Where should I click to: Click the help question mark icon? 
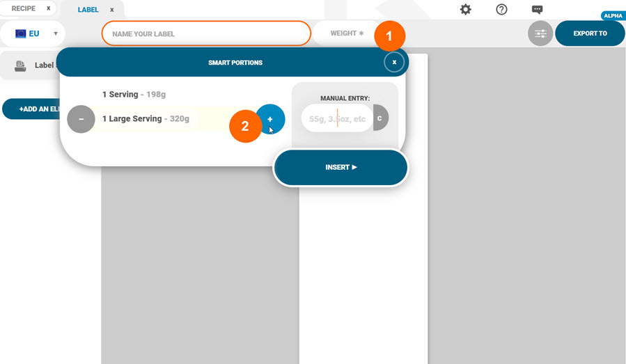501,10
